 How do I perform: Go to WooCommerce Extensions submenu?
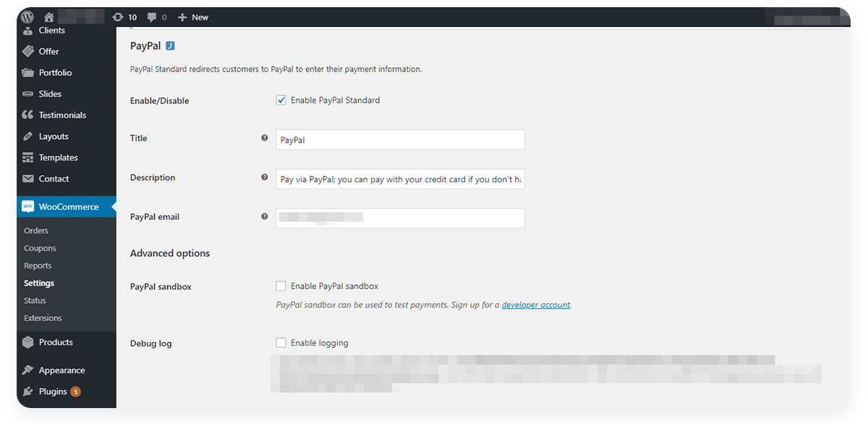[43, 318]
